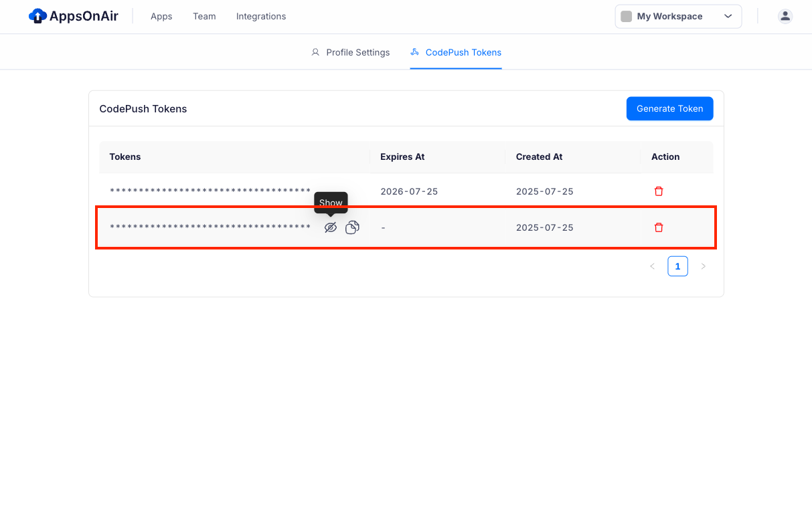Image resolution: width=812 pixels, height=505 pixels.
Task: Expand the My Workspace dropdown
Action: click(678, 17)
